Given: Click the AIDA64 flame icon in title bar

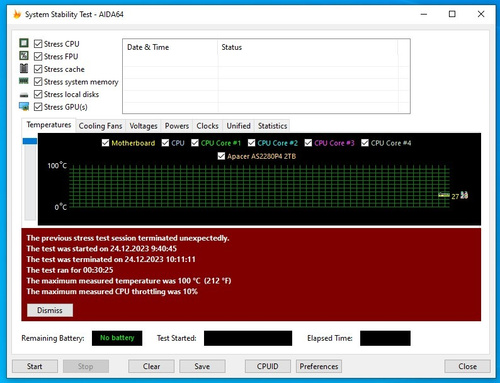Looking at the screenshot, I should (17, 14).
